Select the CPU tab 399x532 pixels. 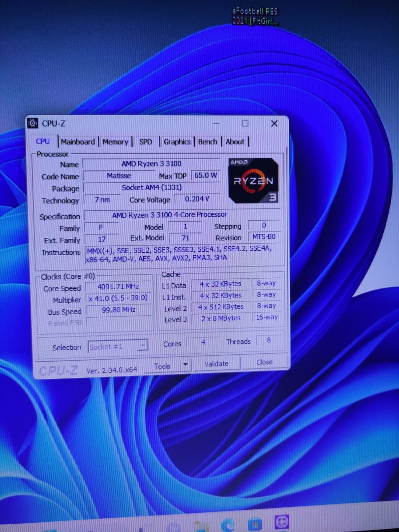coord(43,141)
